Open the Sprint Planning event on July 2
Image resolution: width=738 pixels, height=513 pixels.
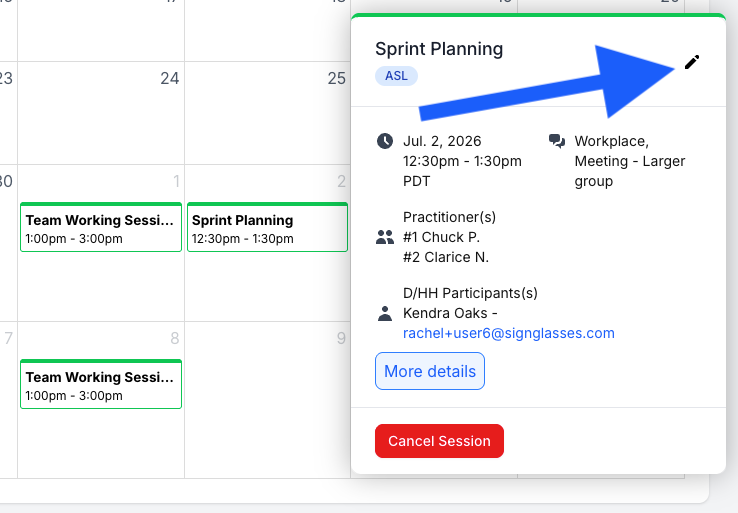[x=267, y=227]
